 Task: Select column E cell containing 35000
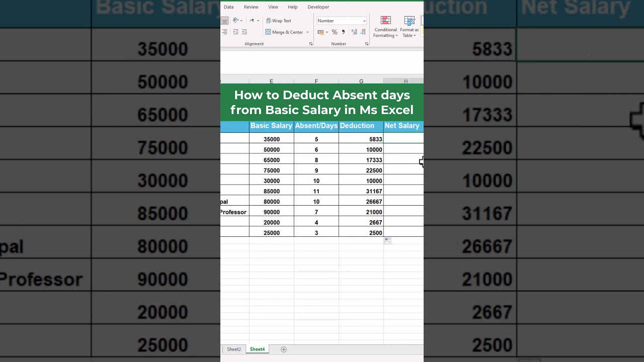[271, 139]
